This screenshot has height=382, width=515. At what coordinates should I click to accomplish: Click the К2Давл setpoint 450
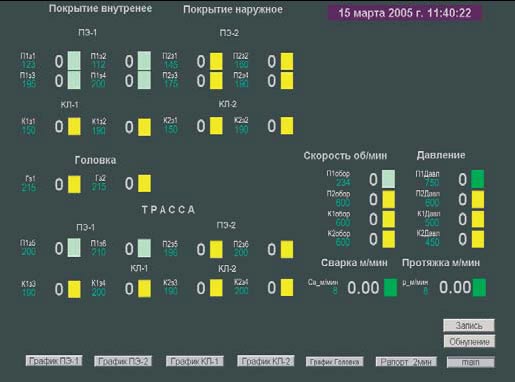(x=432, y=242)
